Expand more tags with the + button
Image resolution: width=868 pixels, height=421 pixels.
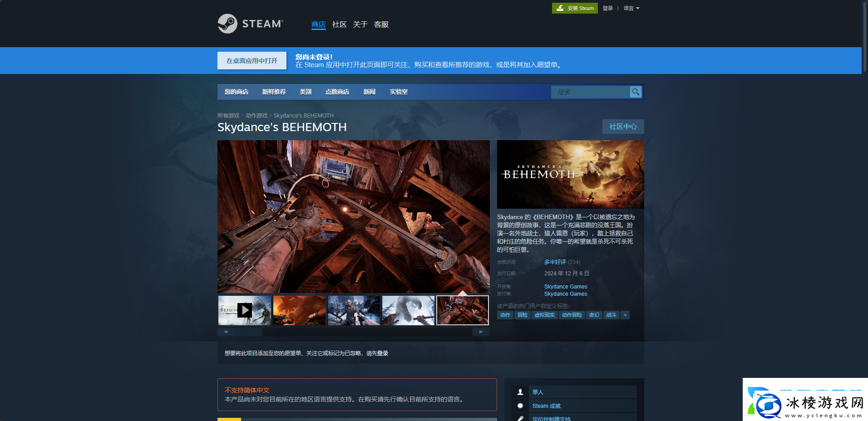point(625,315)
